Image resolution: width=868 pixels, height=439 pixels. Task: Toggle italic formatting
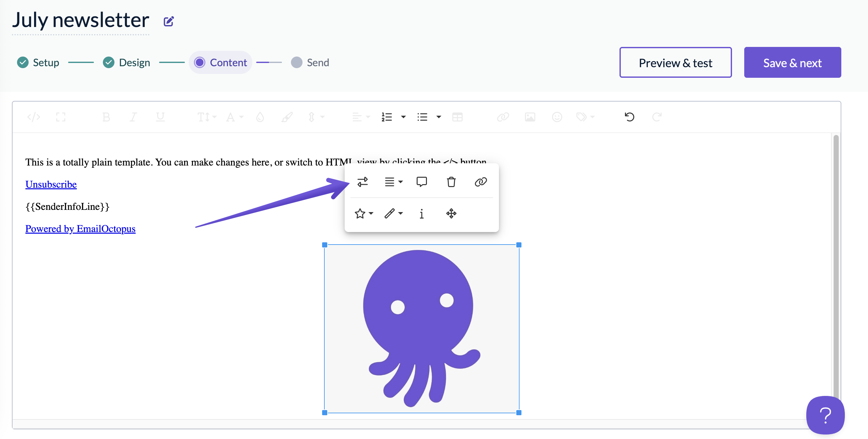pos(133,117)
